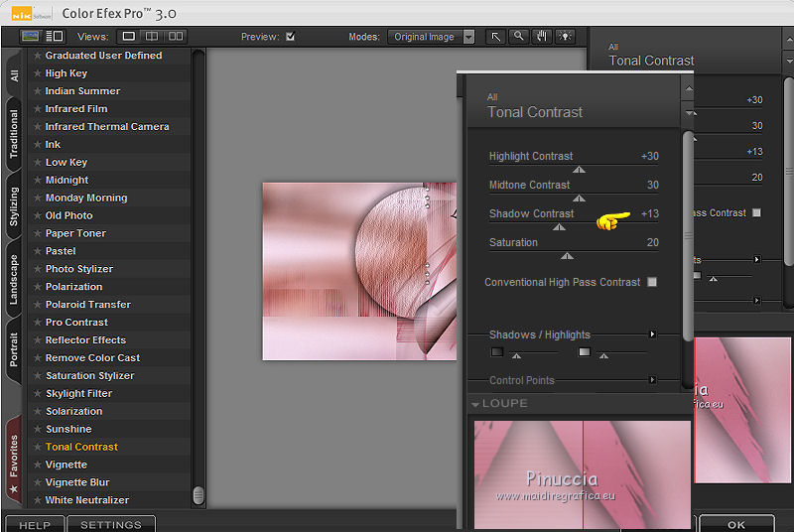The image size is (794, 532).
Task: Click the up arrow atop the enlarged panel
Action: (689, 88)
